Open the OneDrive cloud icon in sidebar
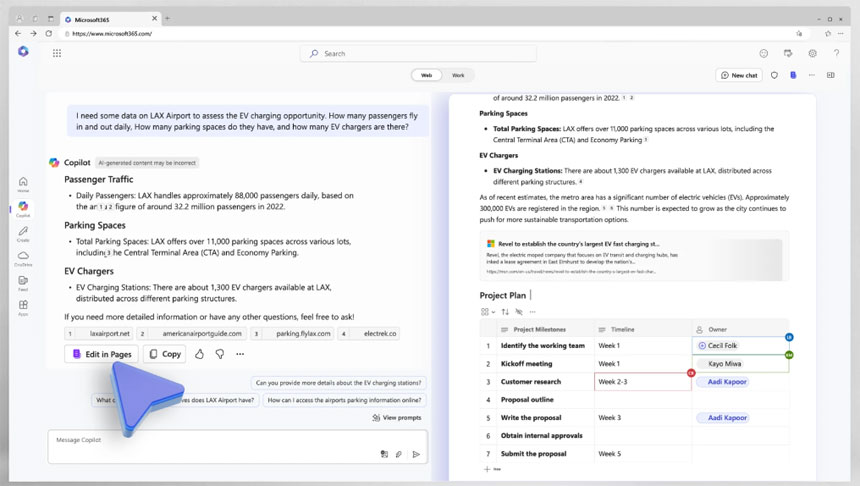 [x=23, y=258]
